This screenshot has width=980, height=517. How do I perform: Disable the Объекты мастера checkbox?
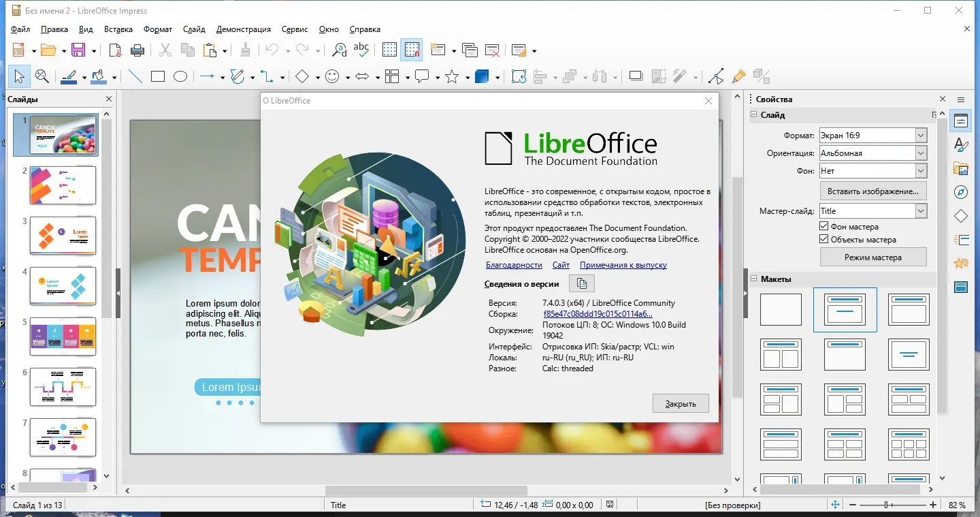[x=823, y=239]
